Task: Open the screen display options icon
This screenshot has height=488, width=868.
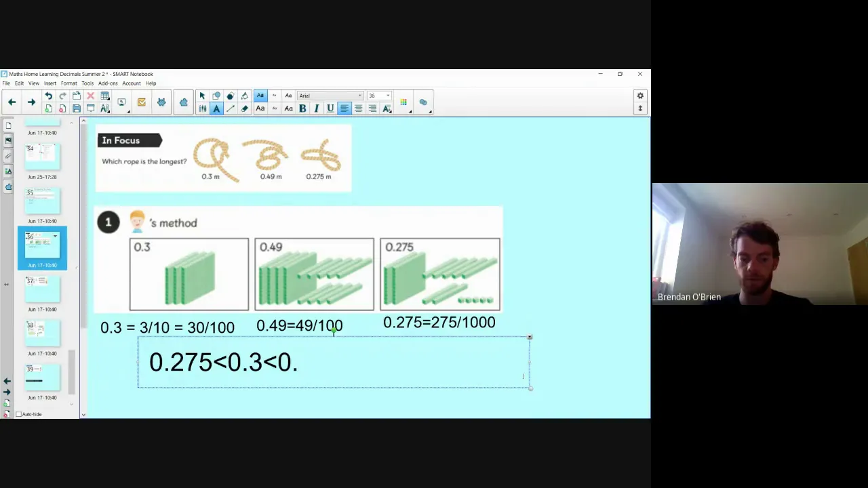Action: coord(122,102)
